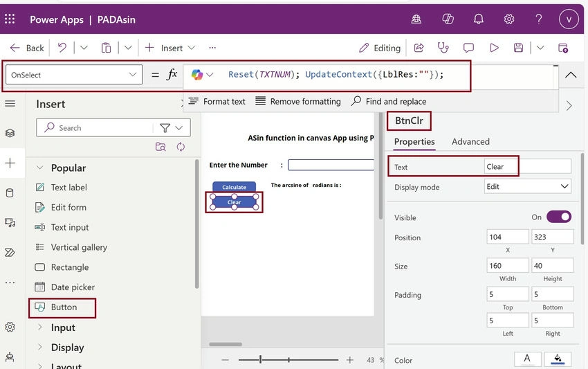Insert a Text input control
This screenshot has height=369, width=588.
tap(62, 227)
